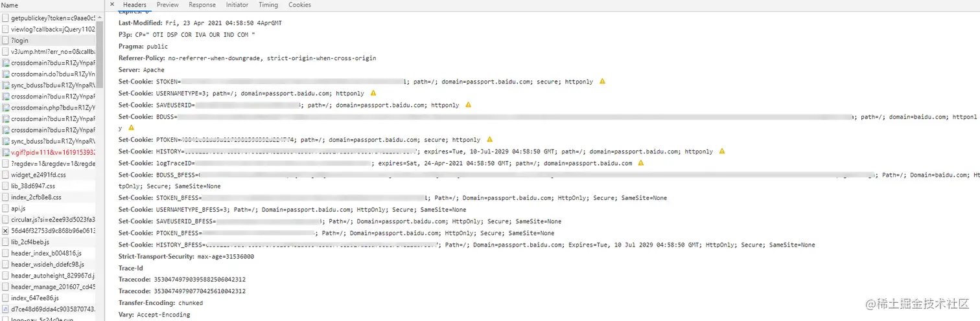The width and height of the screenshot is (980, 321).
Task: Select index_2cfb8e8.css in the list
Action: point(48,197)
